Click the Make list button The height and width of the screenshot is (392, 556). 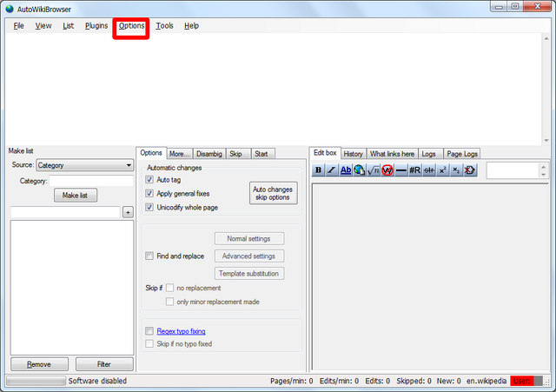pyautogui.click(x=76, y=196)
